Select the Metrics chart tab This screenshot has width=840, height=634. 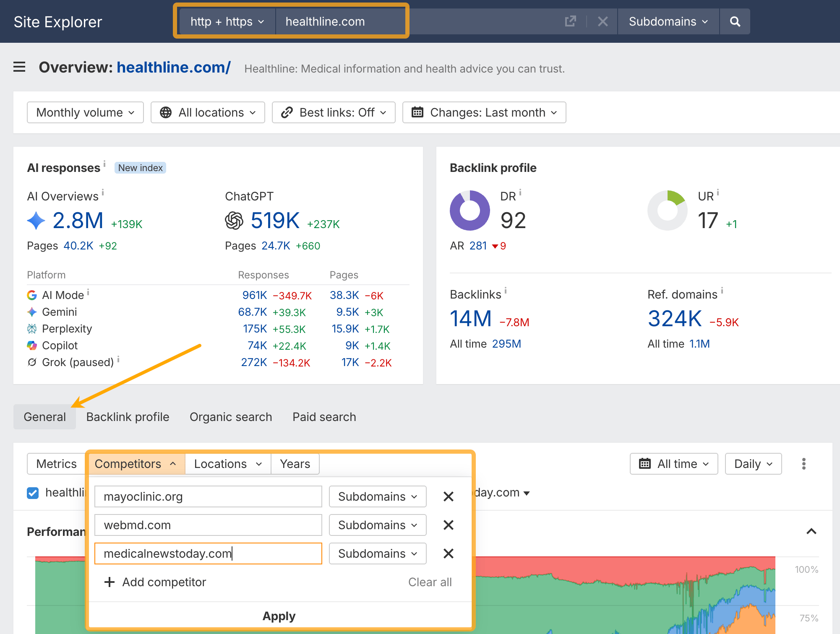click(x=56, y=464)
